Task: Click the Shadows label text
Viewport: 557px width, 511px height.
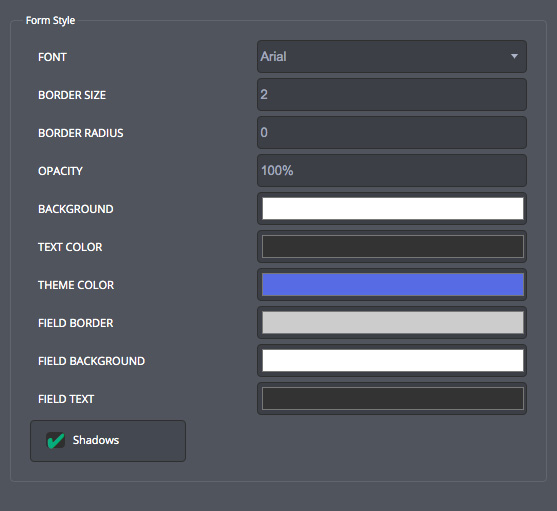Action: click(96, 440)
